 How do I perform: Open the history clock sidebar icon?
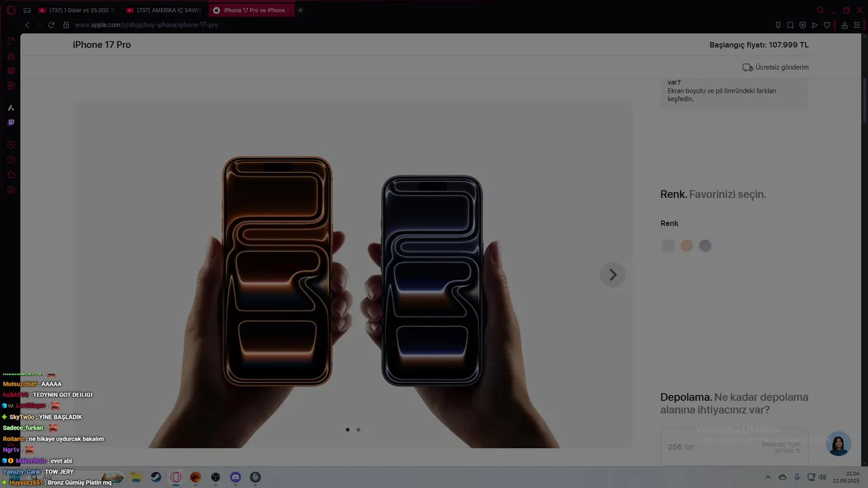point(11,160)
